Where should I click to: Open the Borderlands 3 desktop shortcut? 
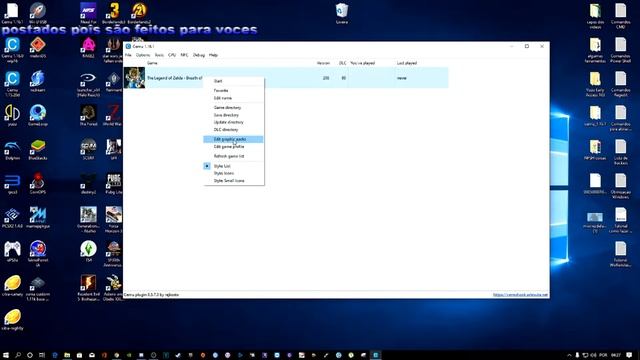click(114, 13)
